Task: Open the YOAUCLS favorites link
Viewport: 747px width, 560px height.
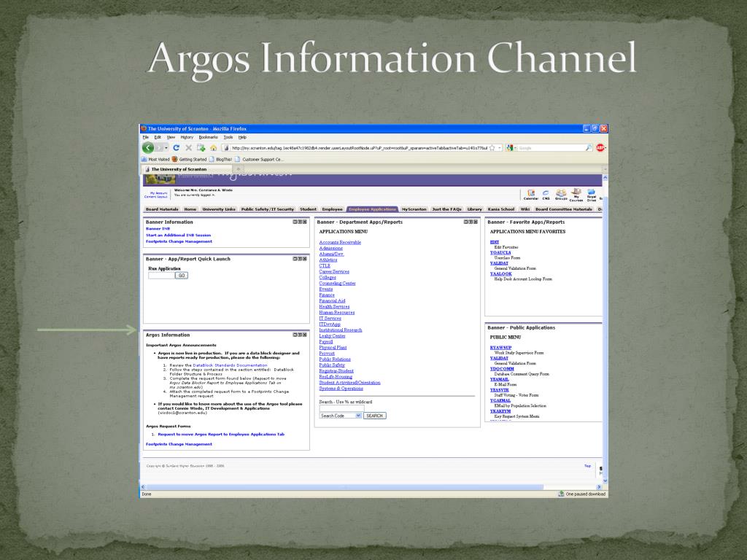Action: [x=500, y=253]
